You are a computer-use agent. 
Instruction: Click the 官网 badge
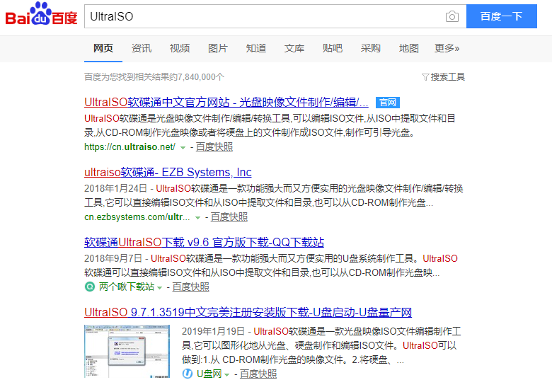(x=388, y=103)
